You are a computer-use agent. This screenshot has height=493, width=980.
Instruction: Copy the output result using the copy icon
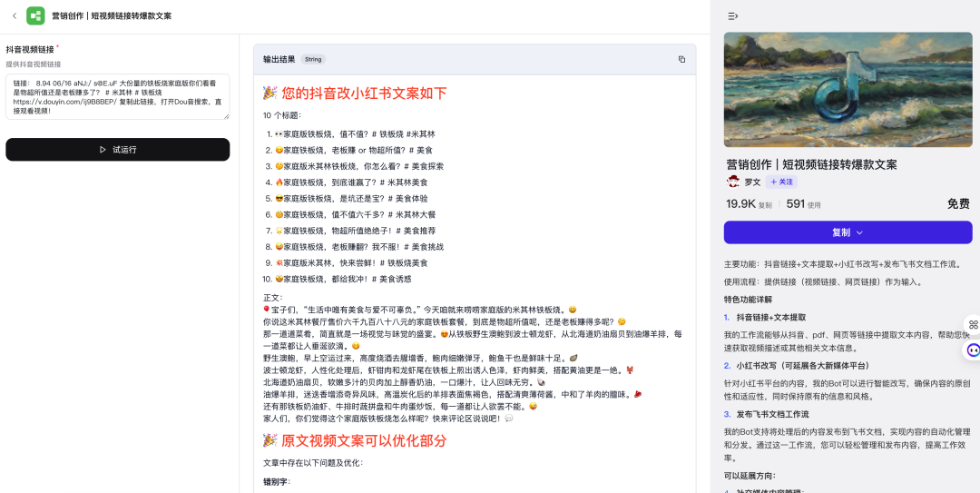click(681, 59)
